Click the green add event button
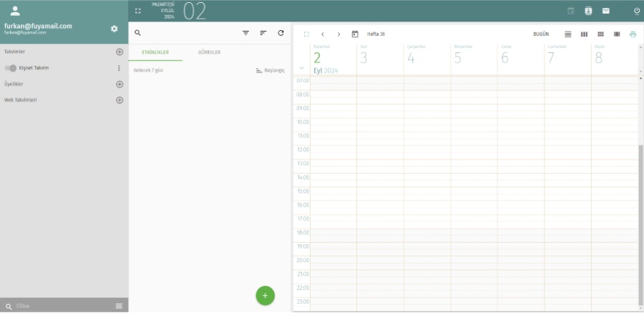 pyautogui.click(x=265, y=295)
